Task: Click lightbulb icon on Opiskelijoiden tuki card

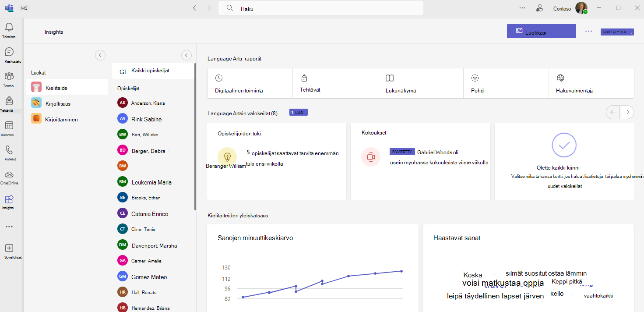Action: tap(227, 156)
